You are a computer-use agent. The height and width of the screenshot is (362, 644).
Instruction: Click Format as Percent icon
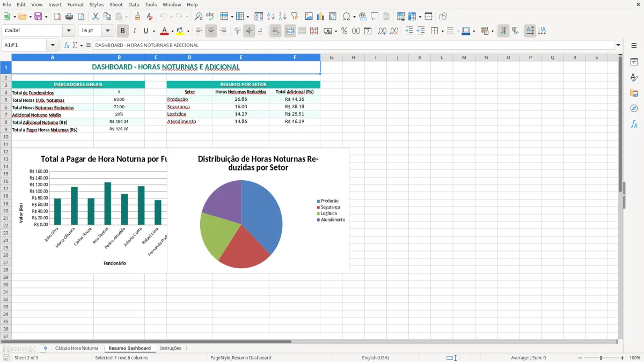click(x=344, y=31)
